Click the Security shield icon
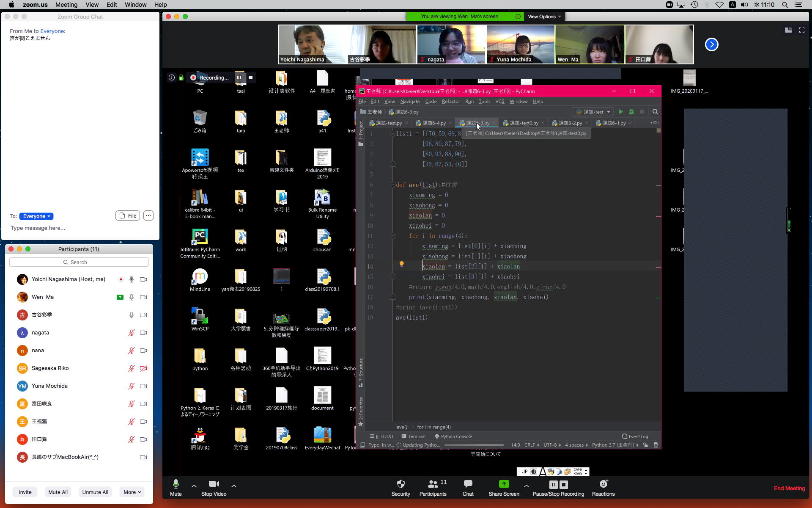812x508 pixels. coord(401,484)
